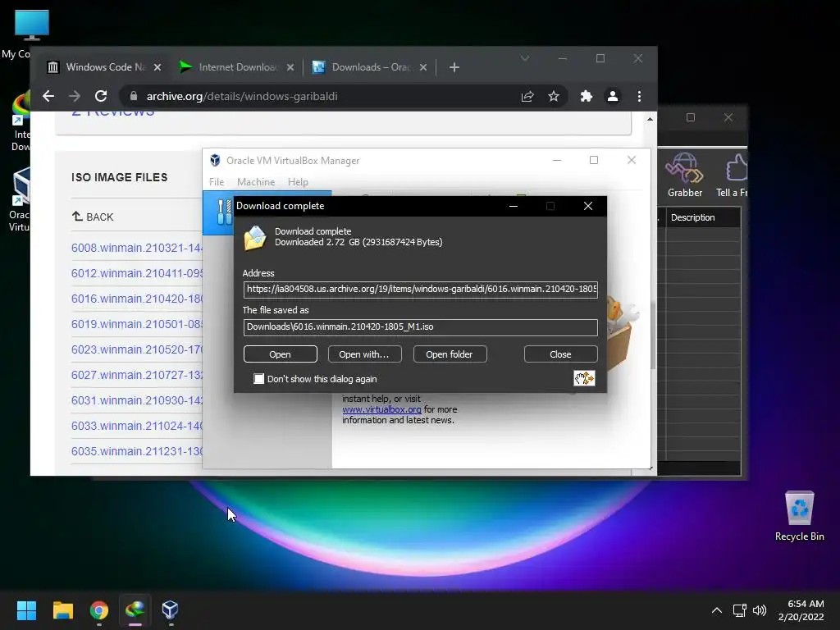Go back in Chrome

pyautogui.click(x=48, y=97)
